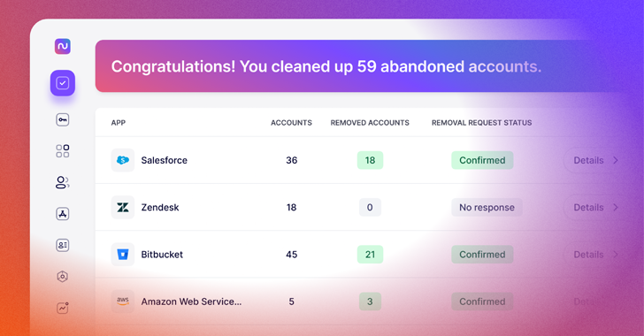The image size is (644, 336).
Task: Select the Amazon Web Service row name
Action: click(x=191, y=302)
